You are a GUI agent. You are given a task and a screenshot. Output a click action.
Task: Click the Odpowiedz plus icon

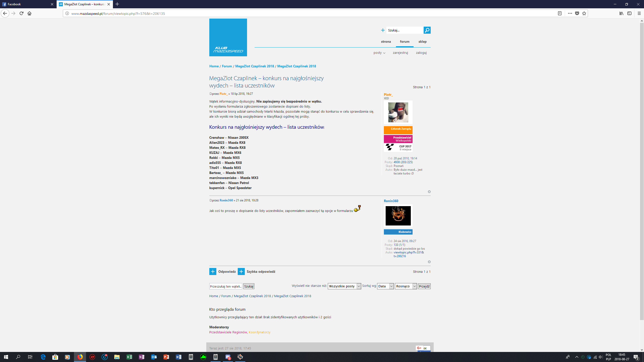[213, 271]
